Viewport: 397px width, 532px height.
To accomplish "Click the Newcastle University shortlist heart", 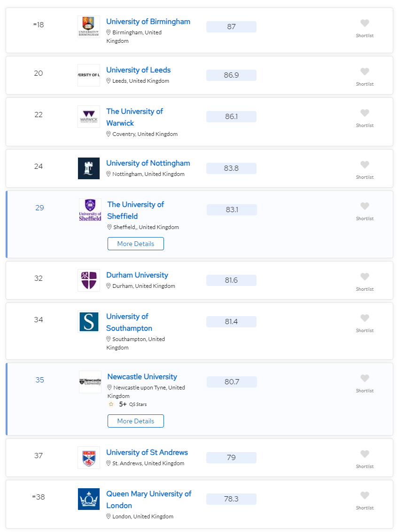I will pyautogui.click(x=365, y=378).
